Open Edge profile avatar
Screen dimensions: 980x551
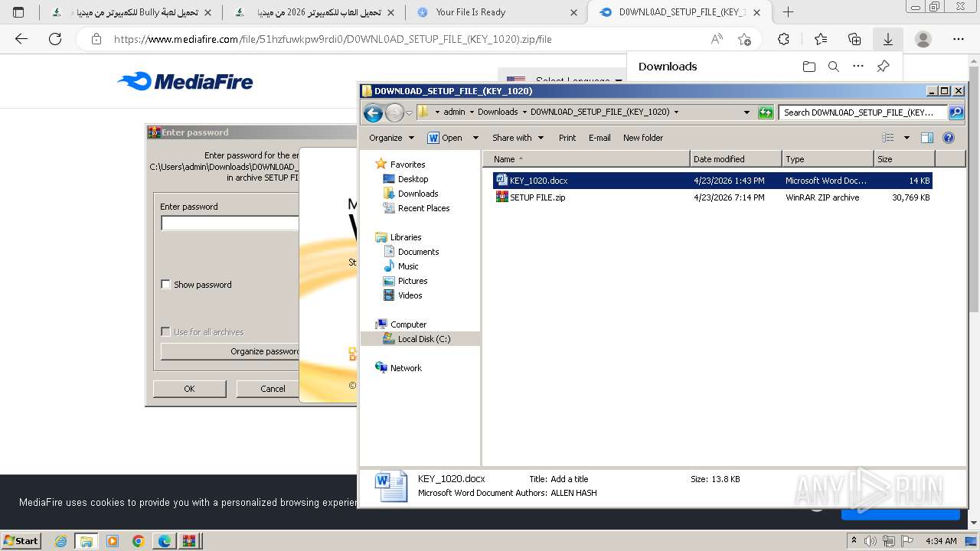[923, 39]
